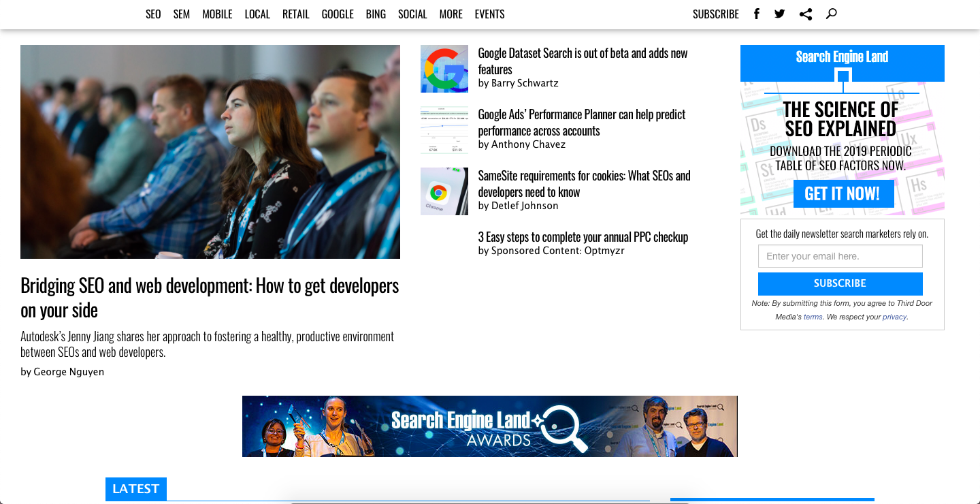This screenshot has height=504, width=980.
Task: Select MOBILE in navigation bar
Action: tap(217, 14)
